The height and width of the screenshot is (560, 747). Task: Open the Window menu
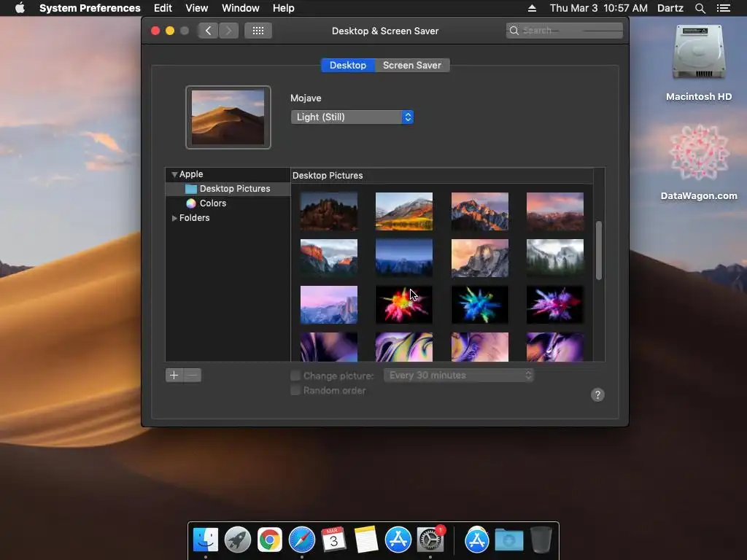[x=241, y=8]
